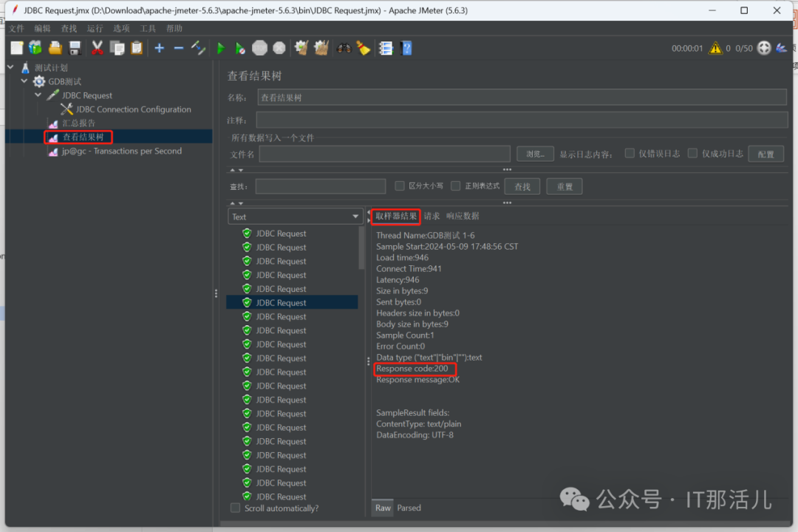Select jp@gc - Transactions per Second node
Image resolution: width=798 pixels, height=532 pixels.
122,151
